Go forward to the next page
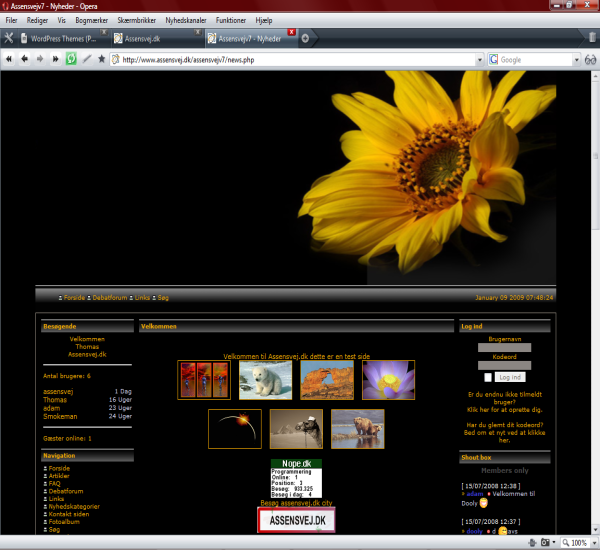 40,59
